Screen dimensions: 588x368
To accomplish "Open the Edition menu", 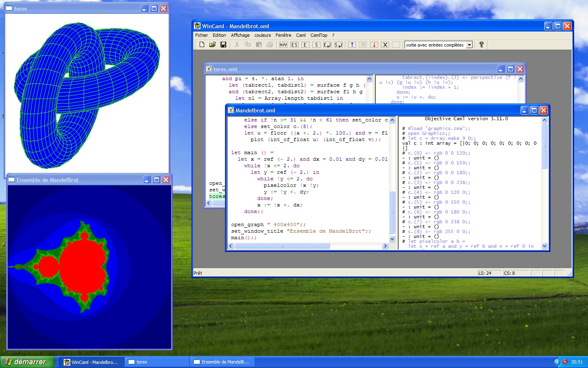I will click(x=219, y=35).
